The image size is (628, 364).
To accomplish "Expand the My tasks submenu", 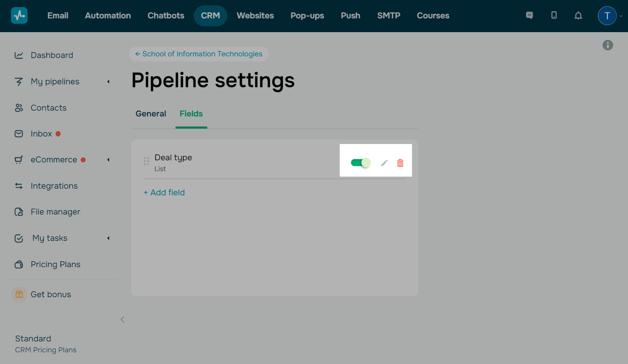I will click(108, 238).
